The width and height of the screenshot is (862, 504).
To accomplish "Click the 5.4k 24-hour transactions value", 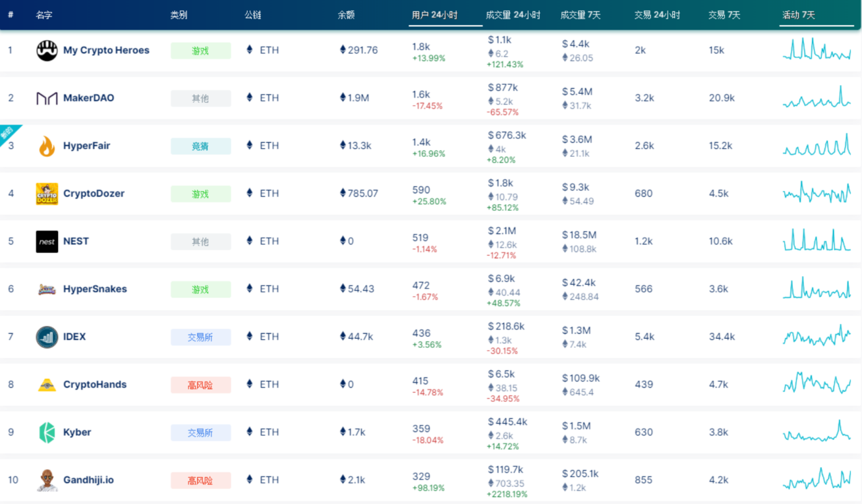I will (645, 337).
